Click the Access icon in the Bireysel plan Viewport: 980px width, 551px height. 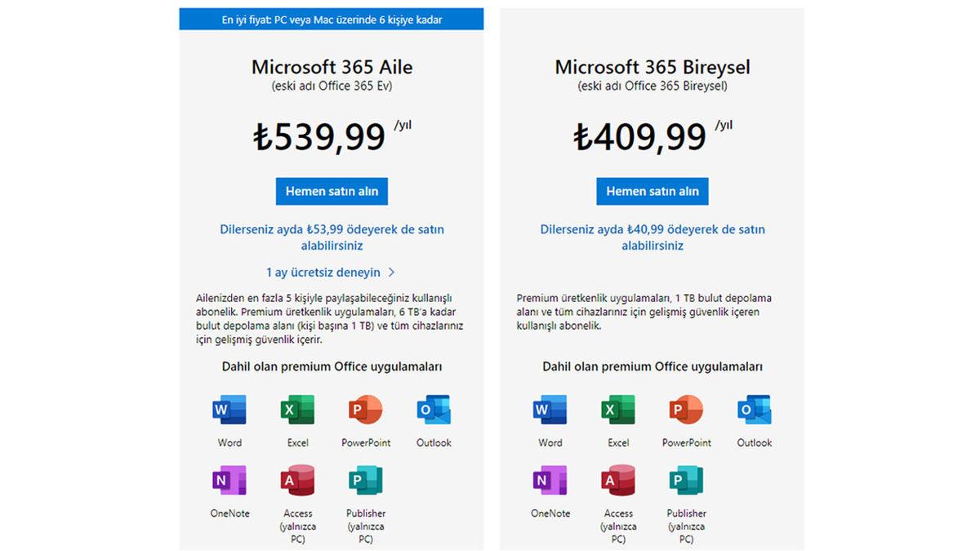click(x=617, y=482)
